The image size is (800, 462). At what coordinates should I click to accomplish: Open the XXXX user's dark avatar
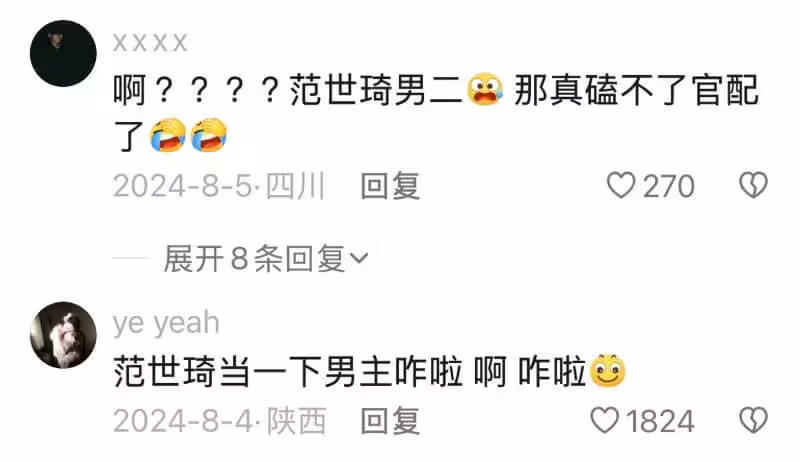[x=63, y=53]
